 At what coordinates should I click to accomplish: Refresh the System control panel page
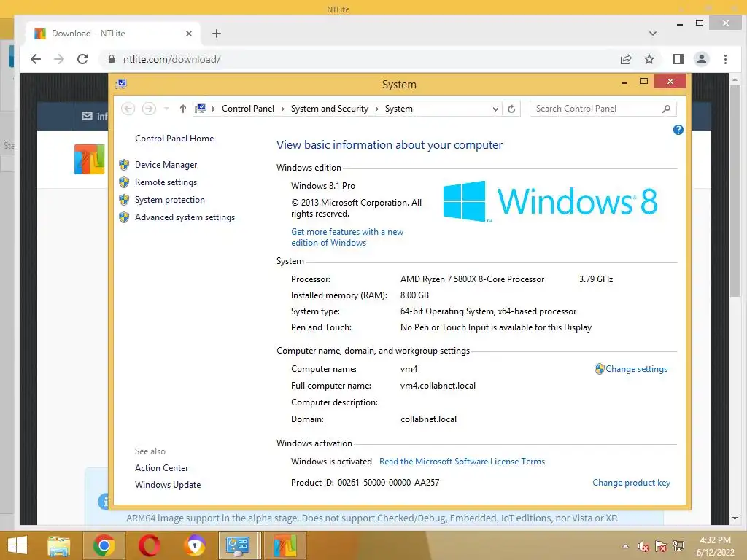point(511,109)
